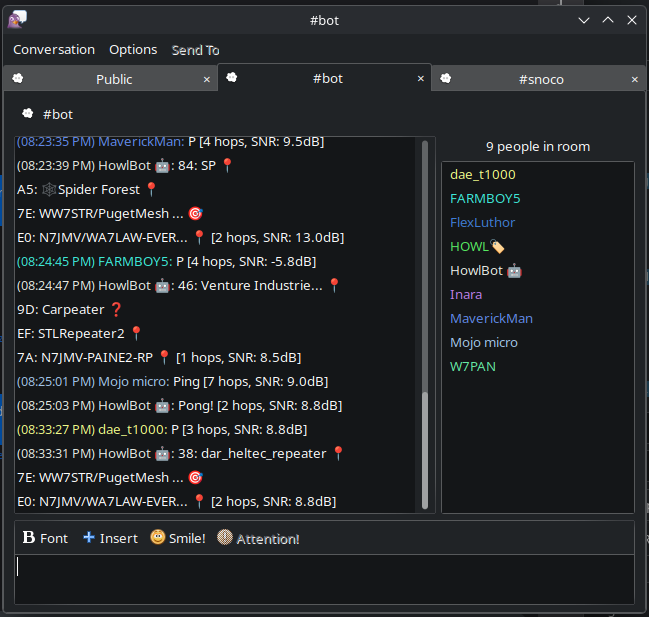Click the title bar down-chevron button

click(x=584, y=20)
